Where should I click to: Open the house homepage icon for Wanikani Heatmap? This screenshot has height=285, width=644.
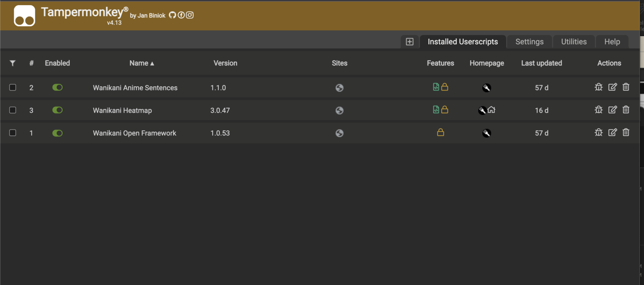tap(492, 110)
